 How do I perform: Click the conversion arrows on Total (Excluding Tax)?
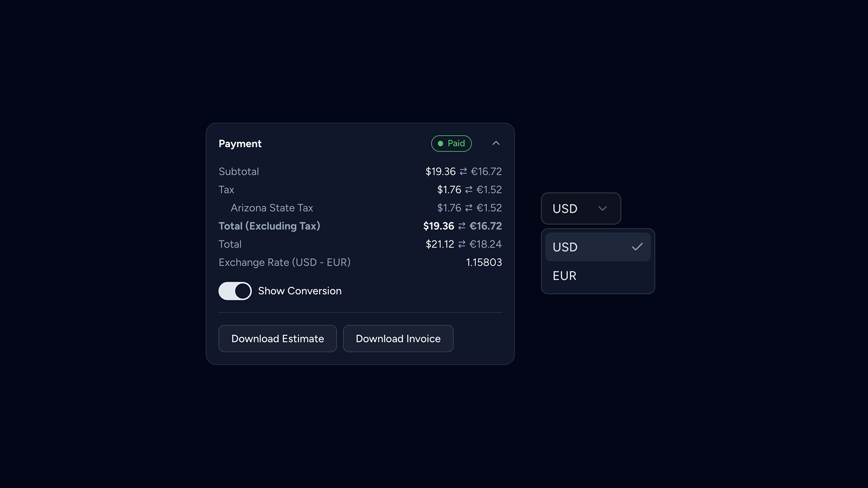[x=462, y=226]
